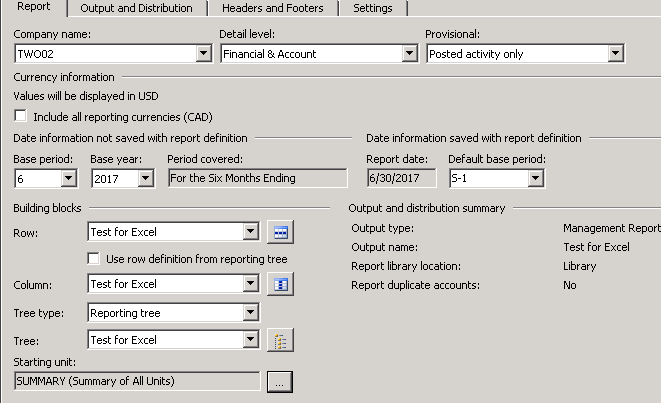Click the Starting unit SUMMARY field
The width and height of the screenshot is (661, 403).
pyautogui.click(x=137, y=381)
